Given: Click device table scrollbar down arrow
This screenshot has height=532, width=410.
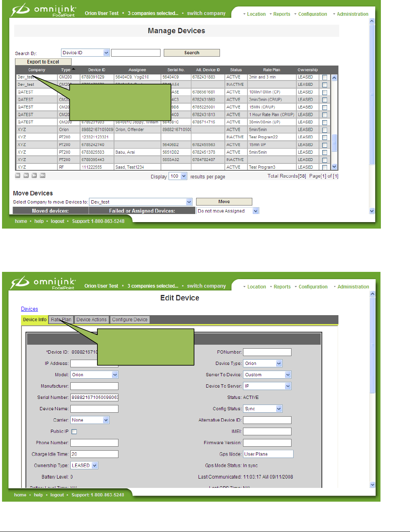Looking at the screenshot, I should 334,166.
